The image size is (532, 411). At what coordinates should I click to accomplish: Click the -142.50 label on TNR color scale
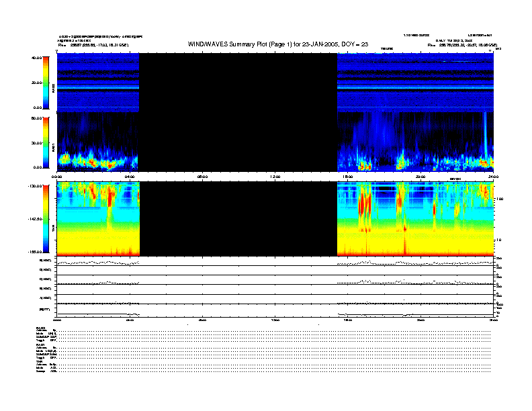point(36,219)
